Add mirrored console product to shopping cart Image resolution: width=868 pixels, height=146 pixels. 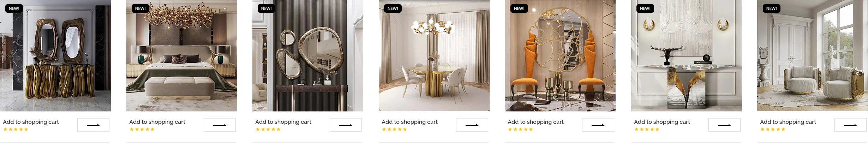coord(662,122)
